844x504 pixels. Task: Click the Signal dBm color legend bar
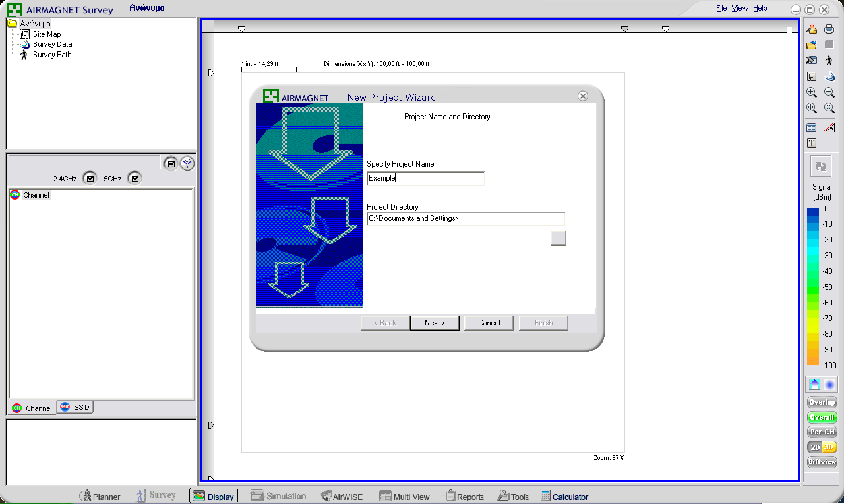click(813, 287)
